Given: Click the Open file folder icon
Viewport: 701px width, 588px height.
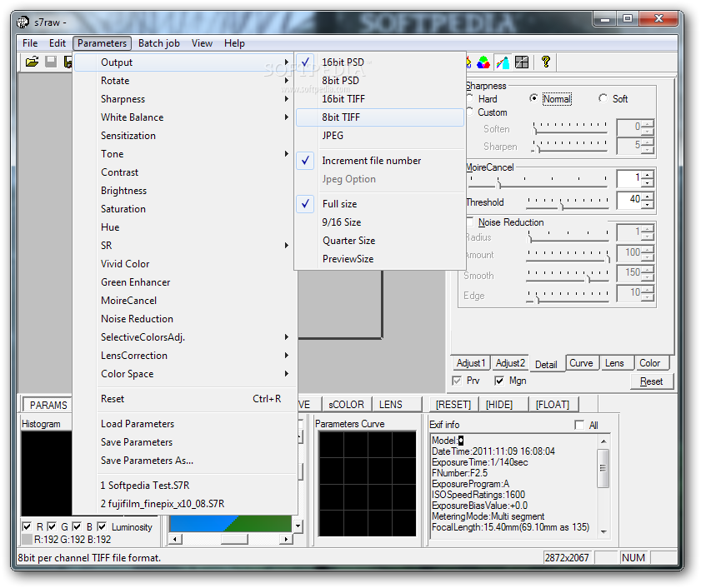Looking at the screenshot, I should (32, 62).
